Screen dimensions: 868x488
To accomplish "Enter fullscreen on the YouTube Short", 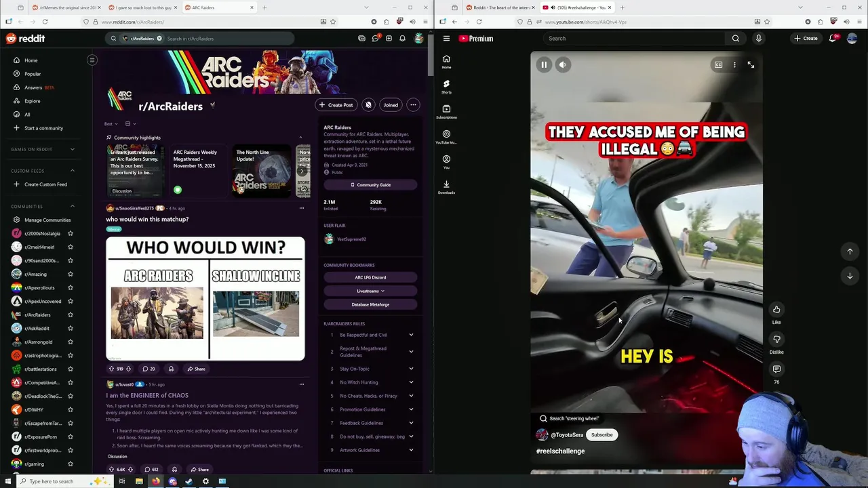I will pos(751,65).
